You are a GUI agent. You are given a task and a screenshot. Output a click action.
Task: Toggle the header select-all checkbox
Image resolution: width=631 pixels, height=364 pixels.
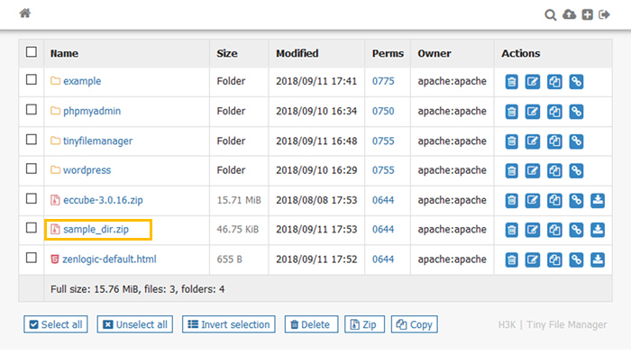pyautogui.click(x=32, y=52)
